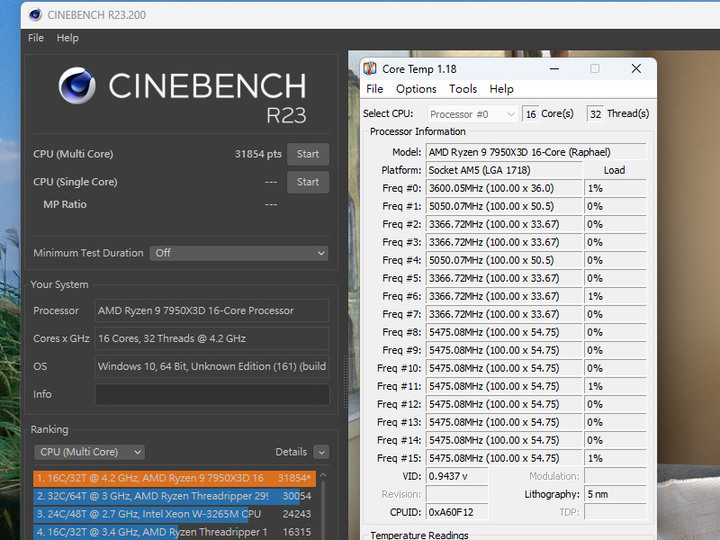
Task: Minimize the Core Temp window
Action: [x=554, y=69]
